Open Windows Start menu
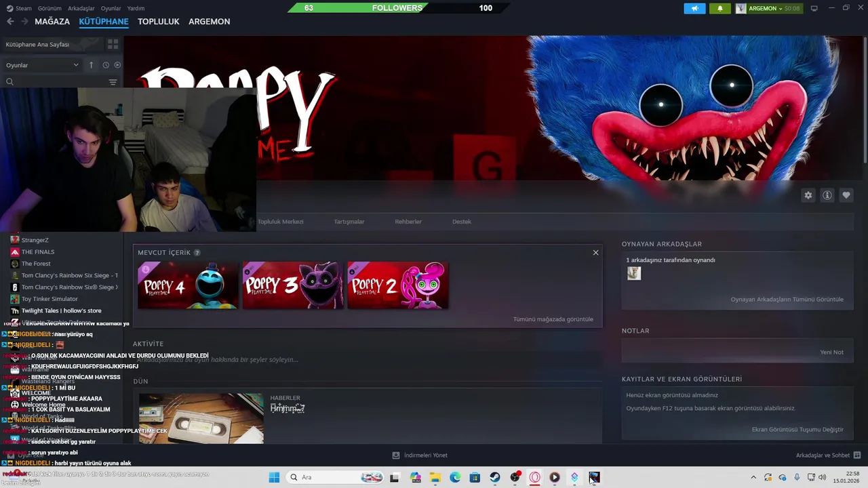This screenshot has width=868, height=488. (274, 477)
